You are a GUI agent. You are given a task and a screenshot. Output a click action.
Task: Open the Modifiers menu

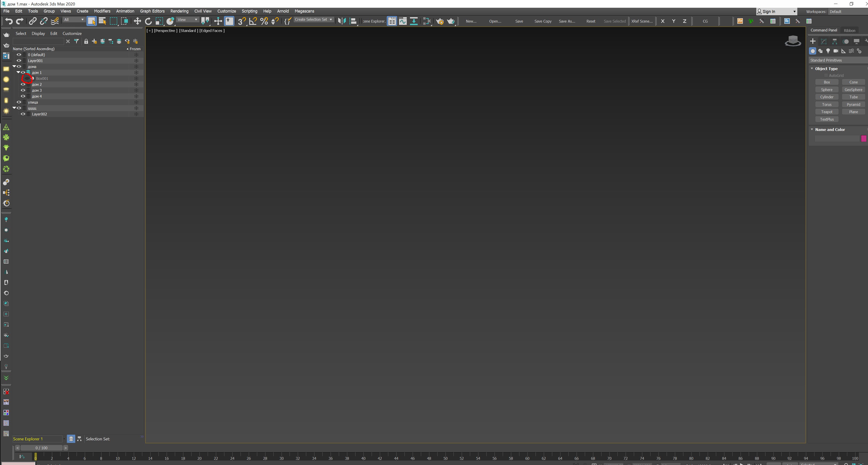(x=102, y=11)
